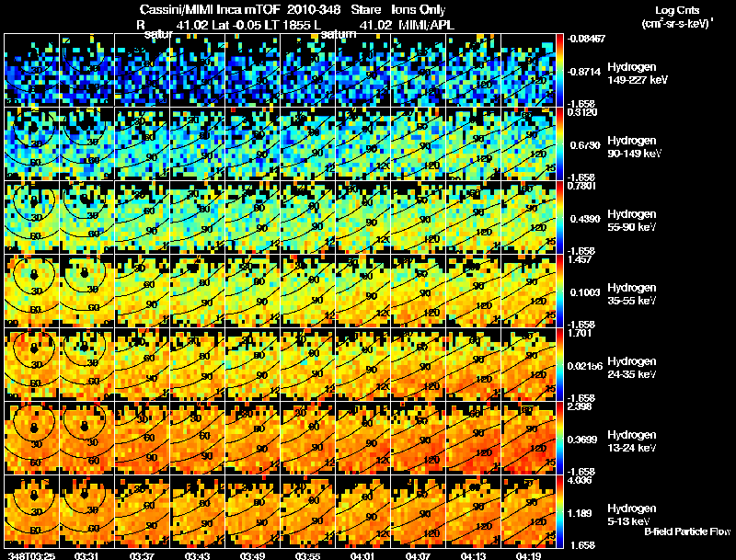This screenshot has height=560, width=736.
Task: Click the '04:01' time label
Action: click(362, 555)
